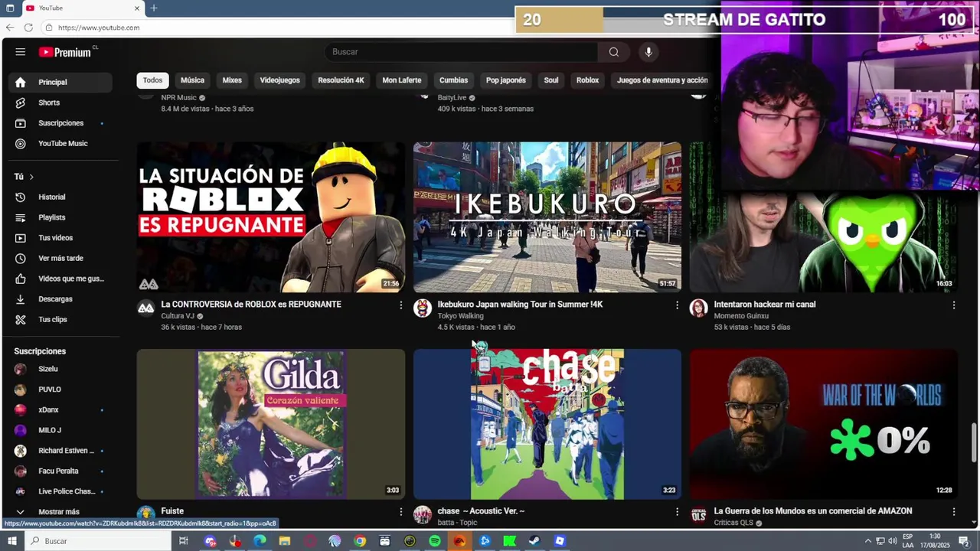
Task: Open Ver más tarde list
Action: click(61, 258)
